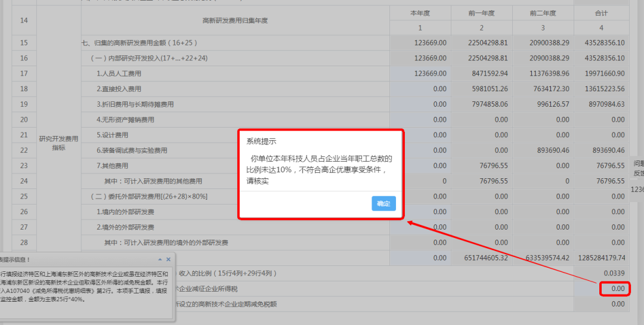
Task: Click row 18 prior-year value 5981051.26
Action: click(x=481, y=89)
